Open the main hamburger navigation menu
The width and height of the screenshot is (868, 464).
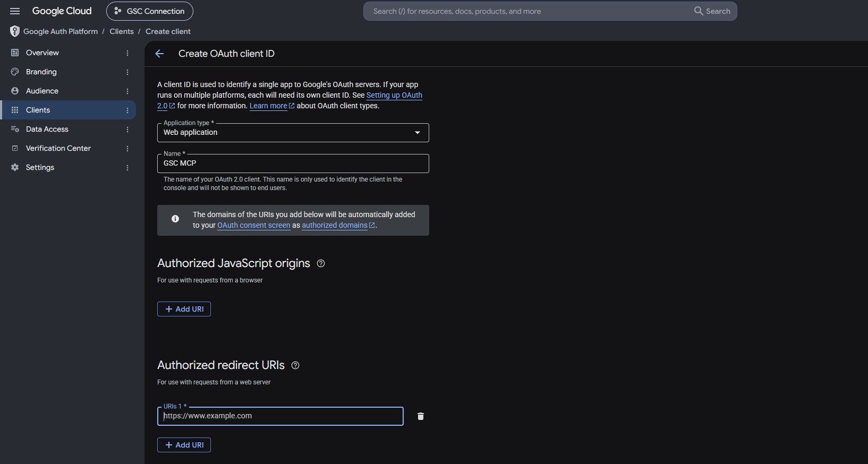coord(15,11)
